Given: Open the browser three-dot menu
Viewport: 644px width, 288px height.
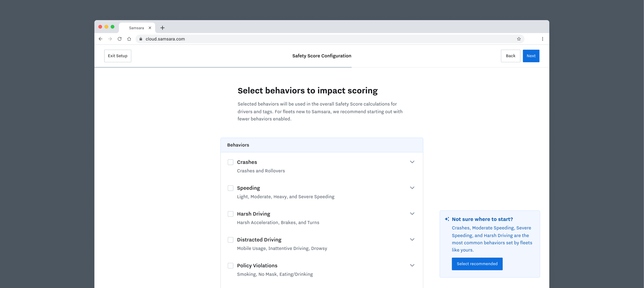Looking at the screenshot, I should click(543, 39).
